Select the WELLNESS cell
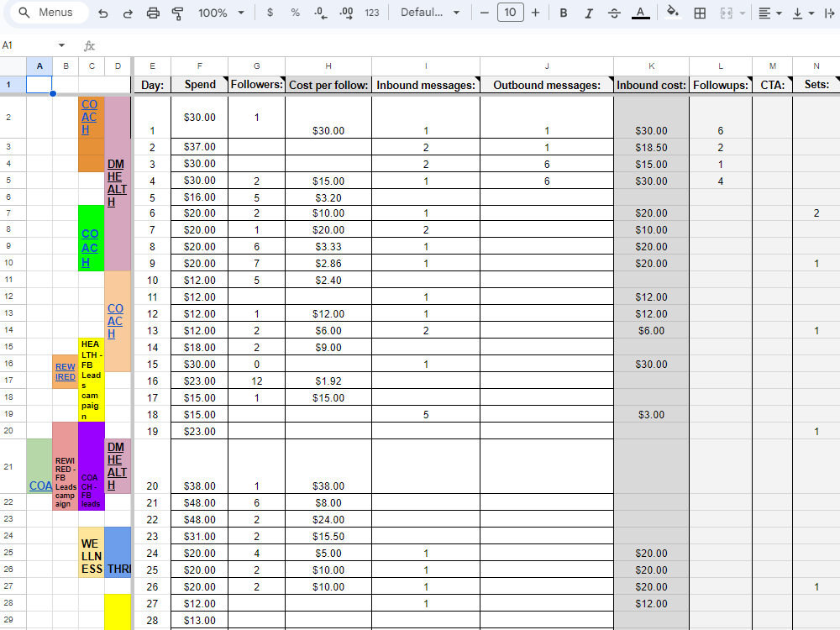840x630 pixels. pos(91,553)
